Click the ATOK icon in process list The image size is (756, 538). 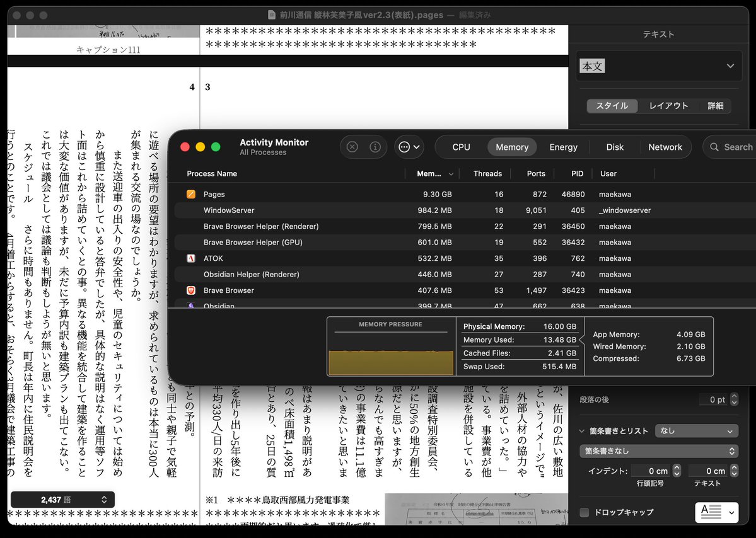(x=191, y=258)
